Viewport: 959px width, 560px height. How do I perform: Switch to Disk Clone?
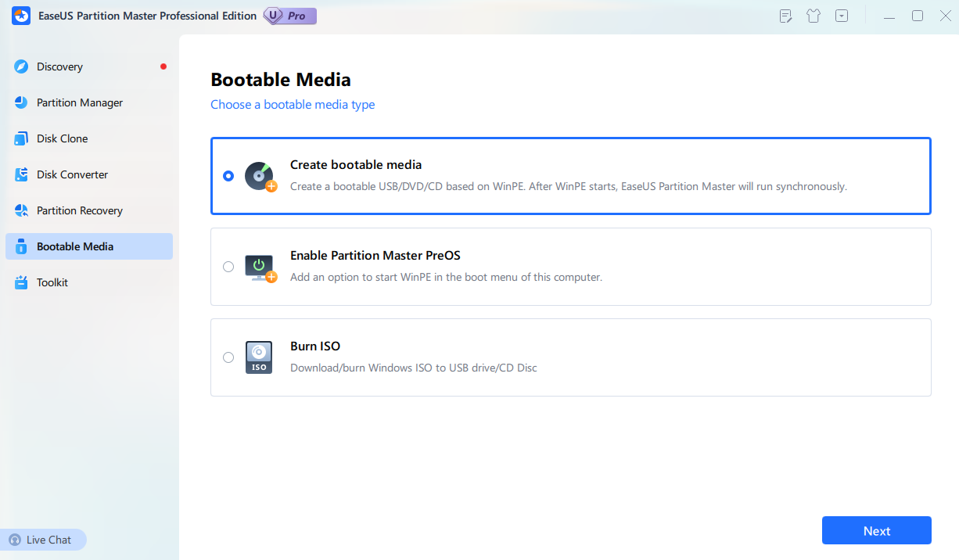[89, 138]
